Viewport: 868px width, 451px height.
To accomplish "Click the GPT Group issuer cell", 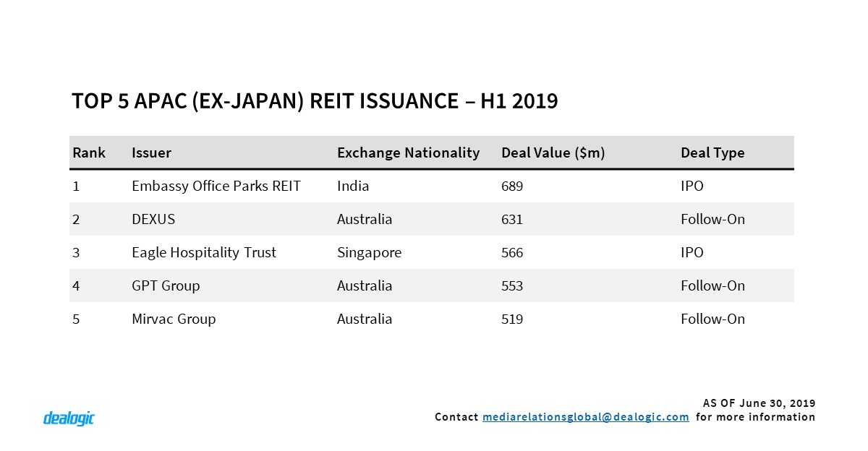I will click(166, 286).
